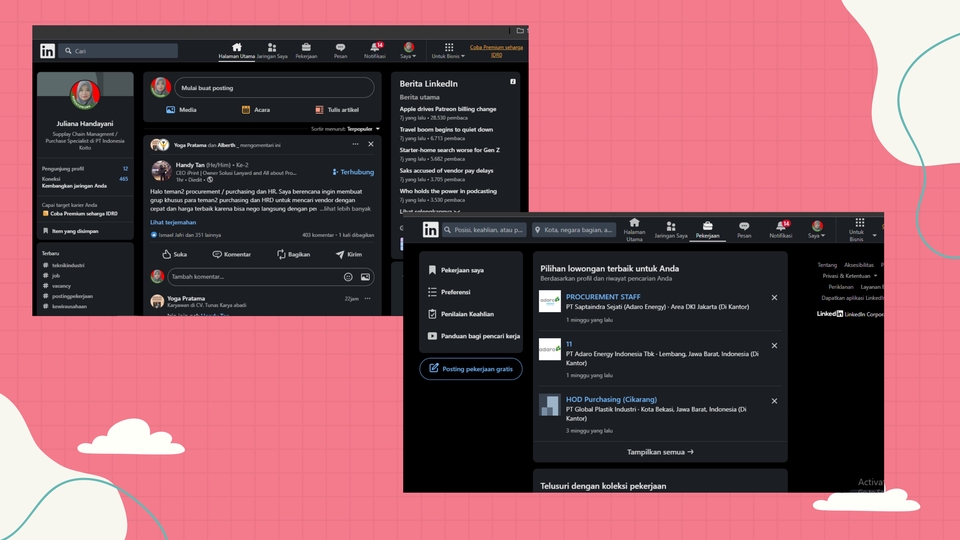The image size is (960, 540).
Task: Open Koneksi Kembangkan jaringan Anda
Action: [x=85, y=182]
